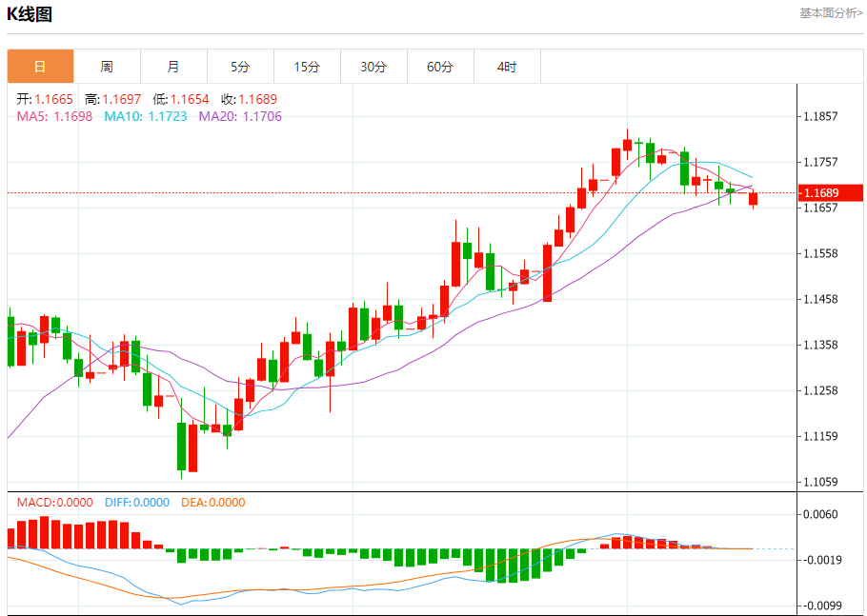The height and width of the screenshot is (616, 867).
Task: Click the opening price 开 1.1665 readout
Action: [x=45, y=99]
